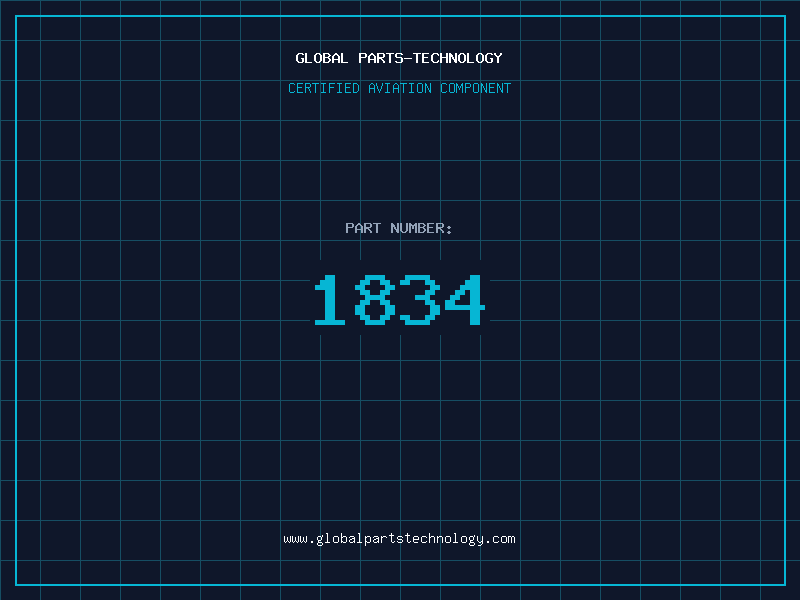
Task: Click the GLOBAL PARTS-TECHNOLOGY heading
Action: [399, 58]
